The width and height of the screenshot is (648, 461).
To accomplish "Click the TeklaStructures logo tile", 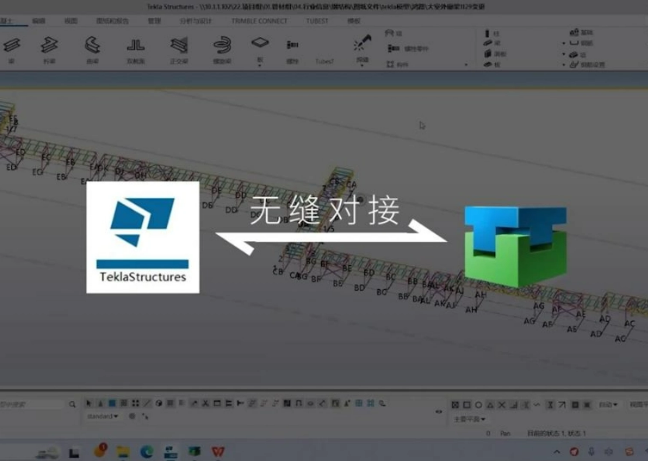I will click(x=142, y=238).
